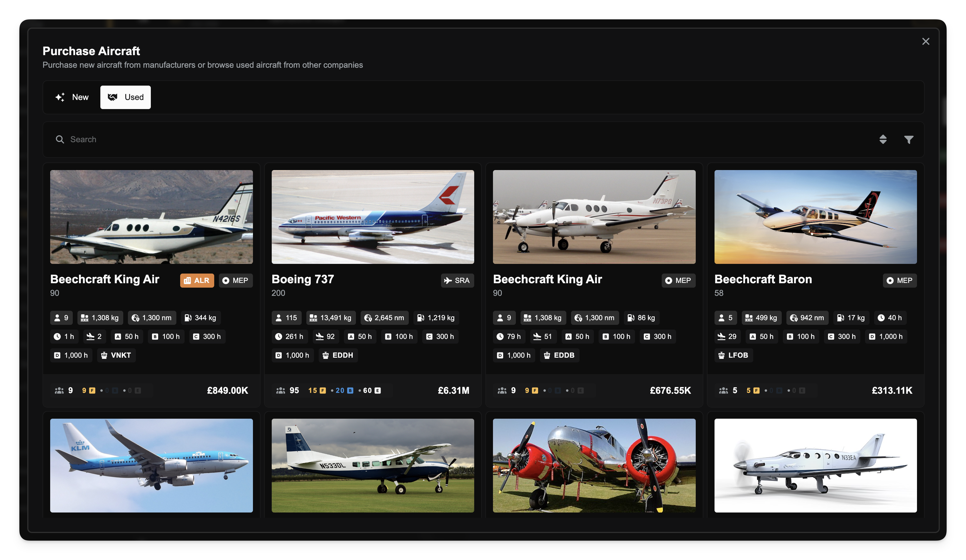Screen dimensions: 966x560
Task: Open the Pacific Western Boeing 737 photo
Action: coord(373,217)
